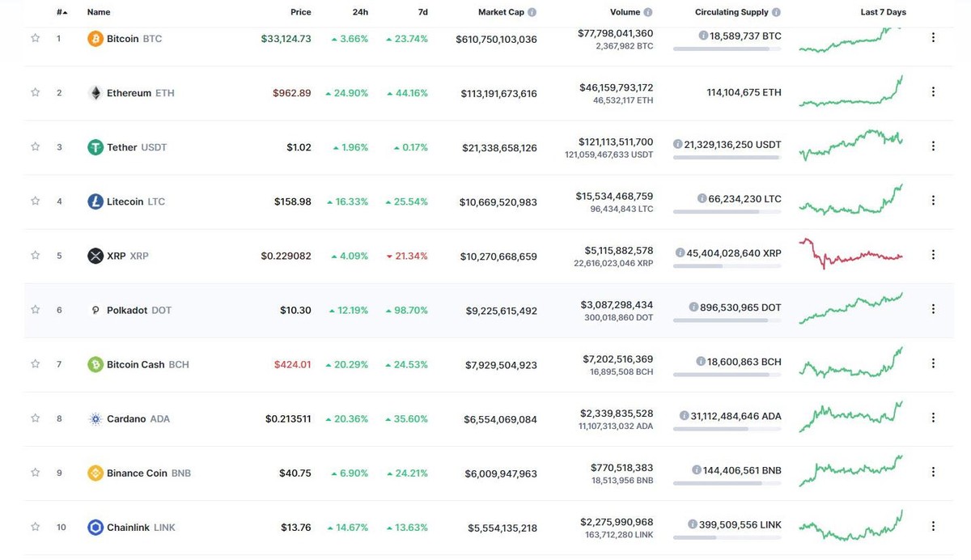971x560 pixels.
Task: Click the XRP coin logo
Action: 95,255
